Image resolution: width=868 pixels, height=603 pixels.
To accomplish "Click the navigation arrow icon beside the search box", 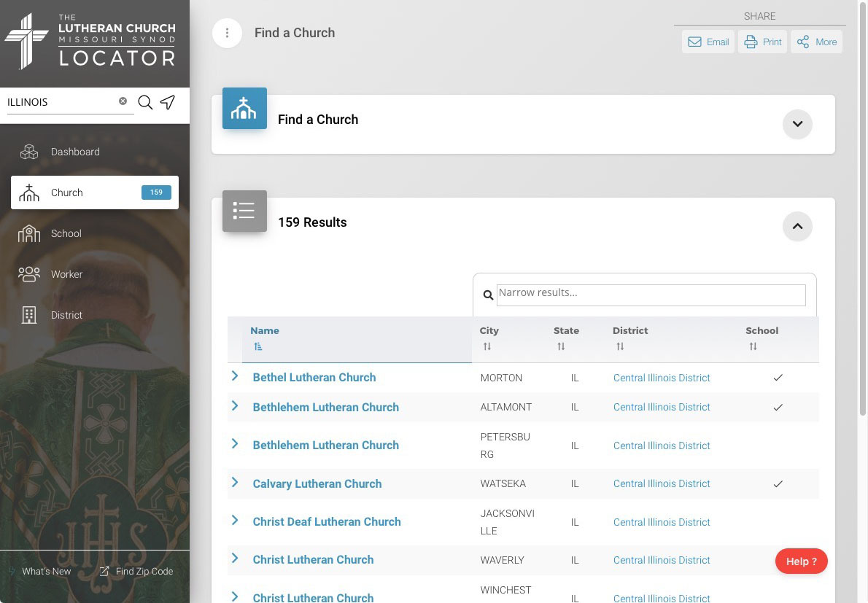I will [168, 103].
